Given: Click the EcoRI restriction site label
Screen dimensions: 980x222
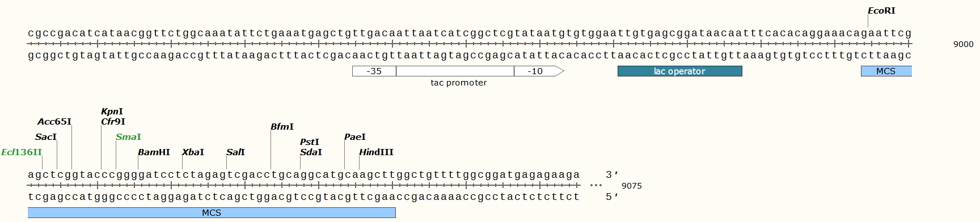Looking at the screenshot, I should tap(881, 11).
